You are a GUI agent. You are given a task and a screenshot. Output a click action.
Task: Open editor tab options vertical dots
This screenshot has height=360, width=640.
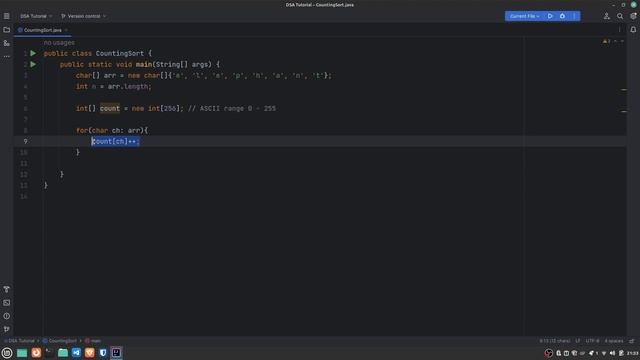620,30
